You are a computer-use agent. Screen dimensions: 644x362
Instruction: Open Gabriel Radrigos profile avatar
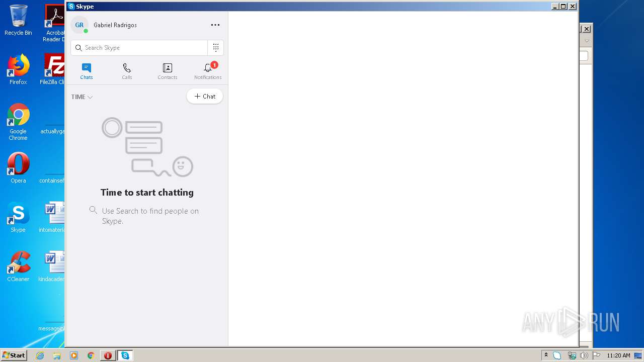[79, 25]
